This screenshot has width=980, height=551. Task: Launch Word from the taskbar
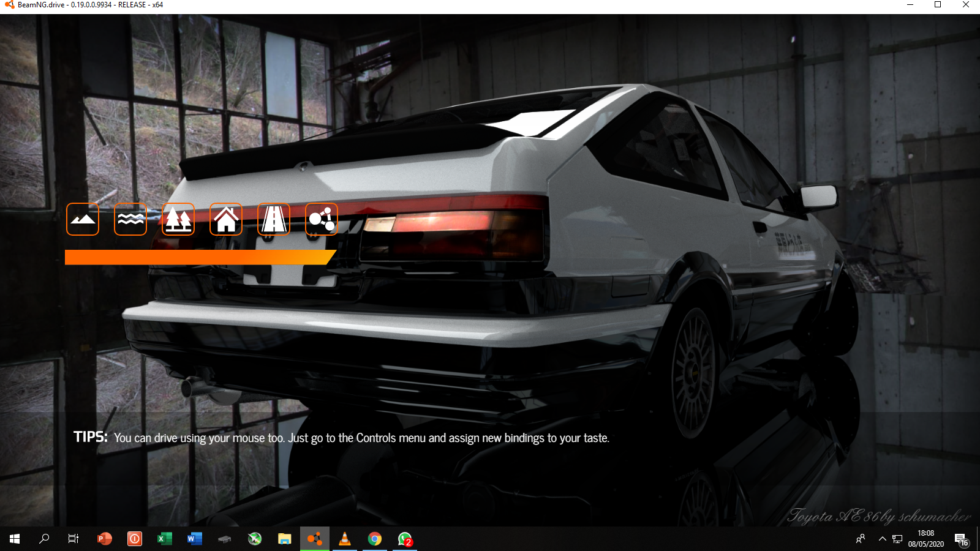[195, 539]
